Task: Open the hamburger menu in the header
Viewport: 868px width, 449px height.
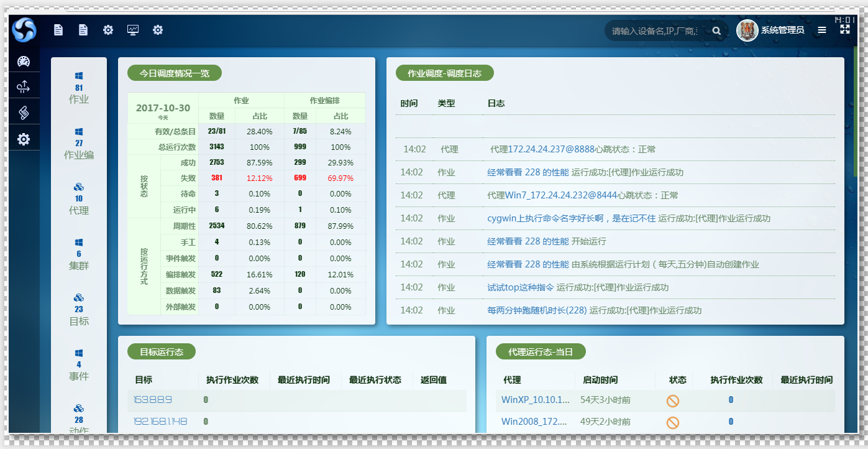Action: click(822, 30)
